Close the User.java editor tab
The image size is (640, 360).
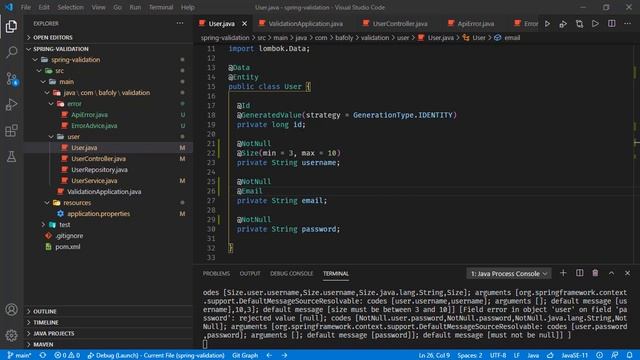(244, 24)
